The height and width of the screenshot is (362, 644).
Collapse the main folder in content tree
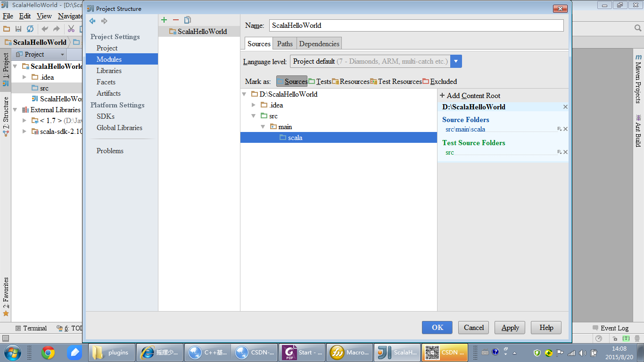(263, 127)
